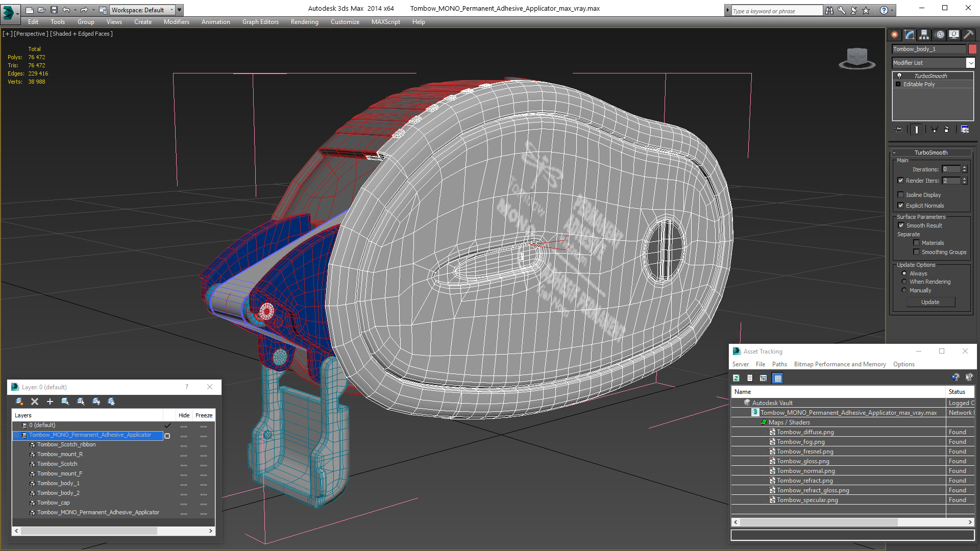Click the red object color swatch
The image size is (980, 551).
point(972,49)
